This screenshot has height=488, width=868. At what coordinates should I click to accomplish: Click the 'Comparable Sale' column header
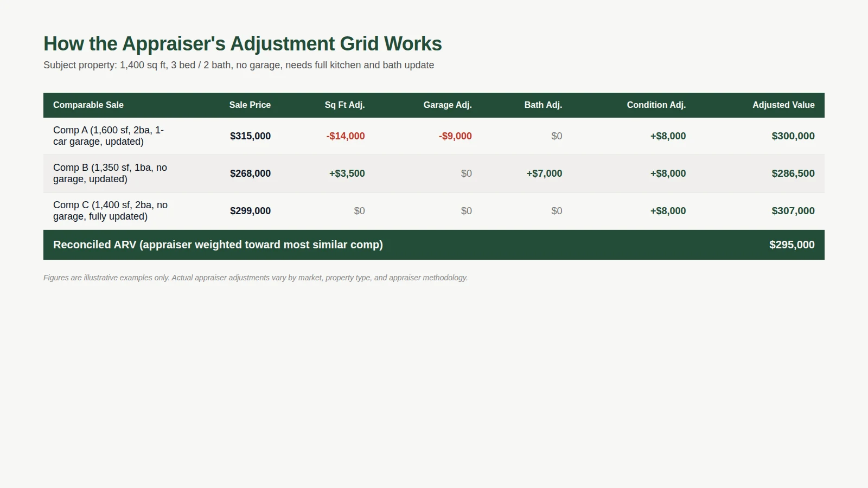pos(88,105)
